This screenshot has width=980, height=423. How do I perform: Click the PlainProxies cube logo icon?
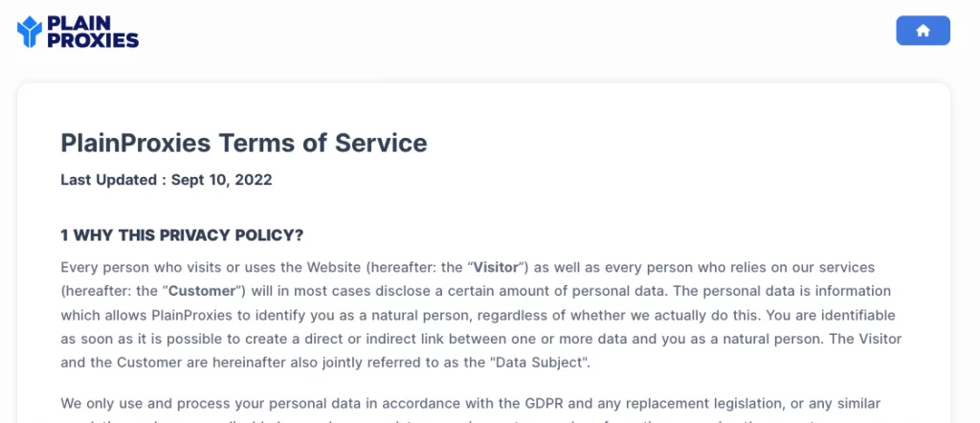pyautogui.click(x=30, y=32)
